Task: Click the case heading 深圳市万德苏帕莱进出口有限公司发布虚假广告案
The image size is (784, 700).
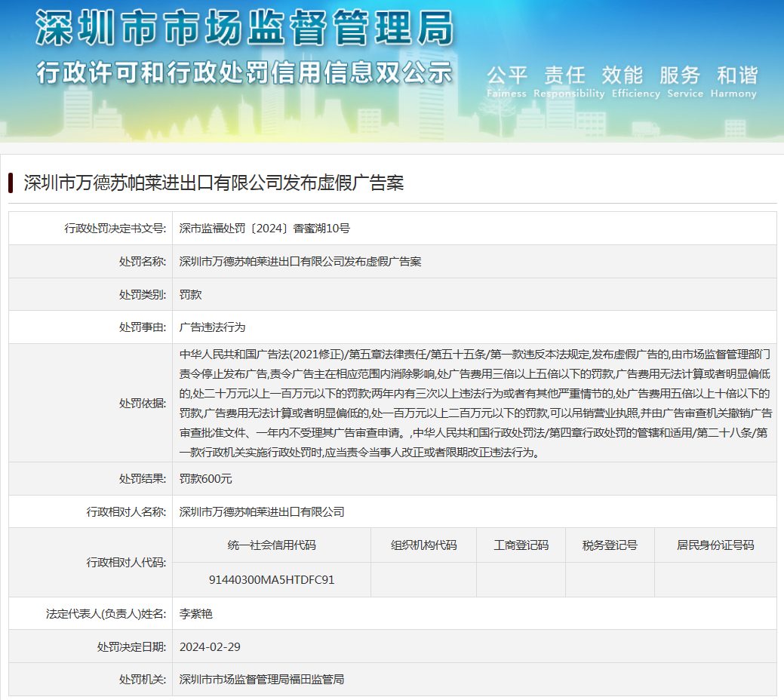Action: (214, 183)
